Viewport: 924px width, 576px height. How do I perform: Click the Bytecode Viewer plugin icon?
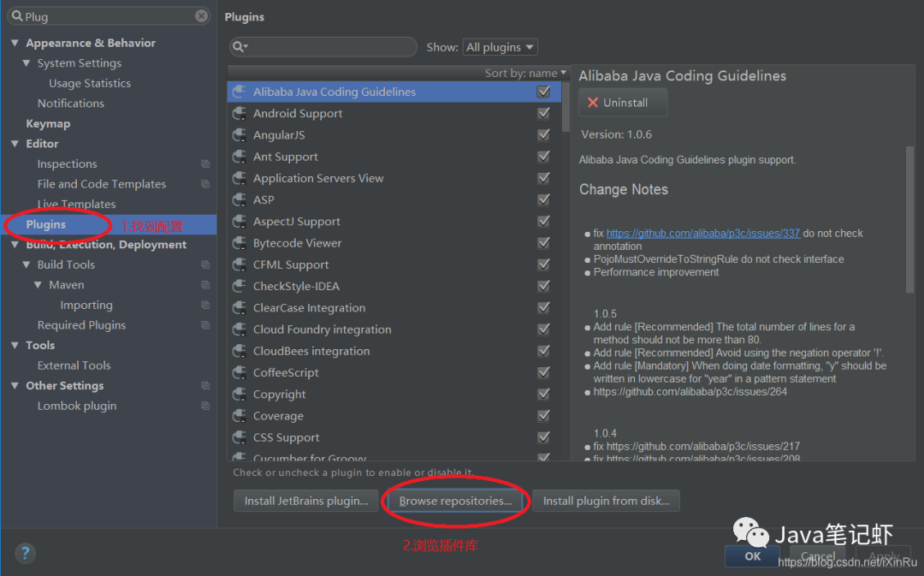(240, 243)
